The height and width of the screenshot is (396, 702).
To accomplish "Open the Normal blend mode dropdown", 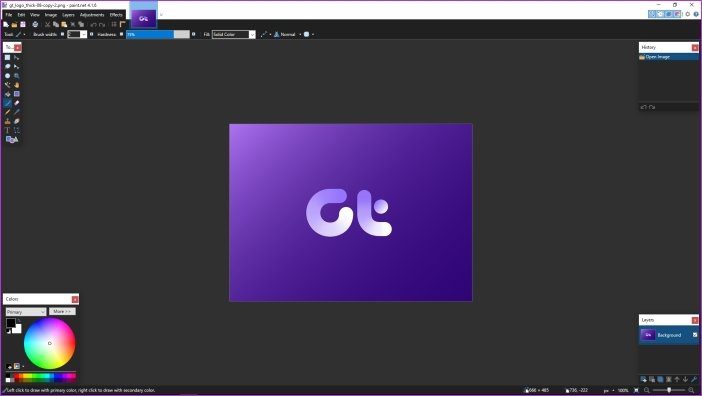I will [287, 34].
